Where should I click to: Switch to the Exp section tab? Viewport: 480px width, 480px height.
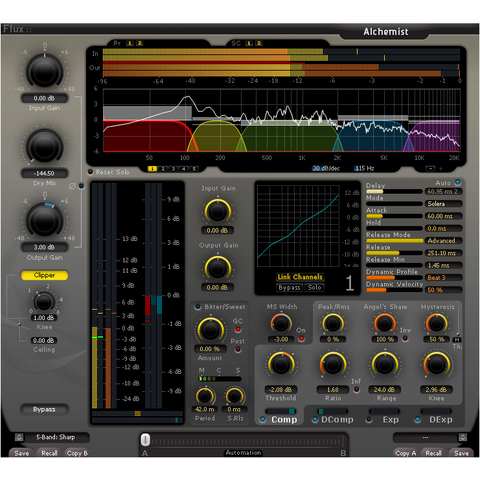[390, 420]
